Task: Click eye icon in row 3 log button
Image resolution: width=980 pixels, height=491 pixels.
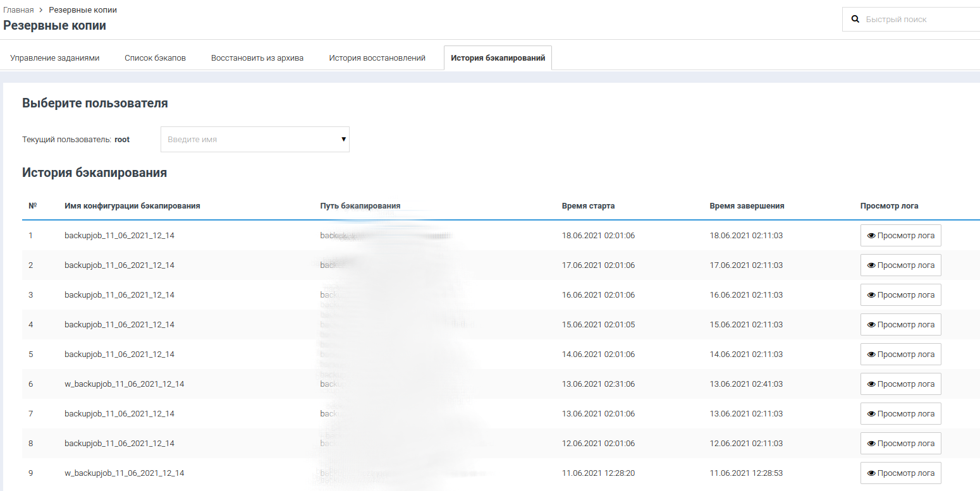Action: tap(871, 295)
